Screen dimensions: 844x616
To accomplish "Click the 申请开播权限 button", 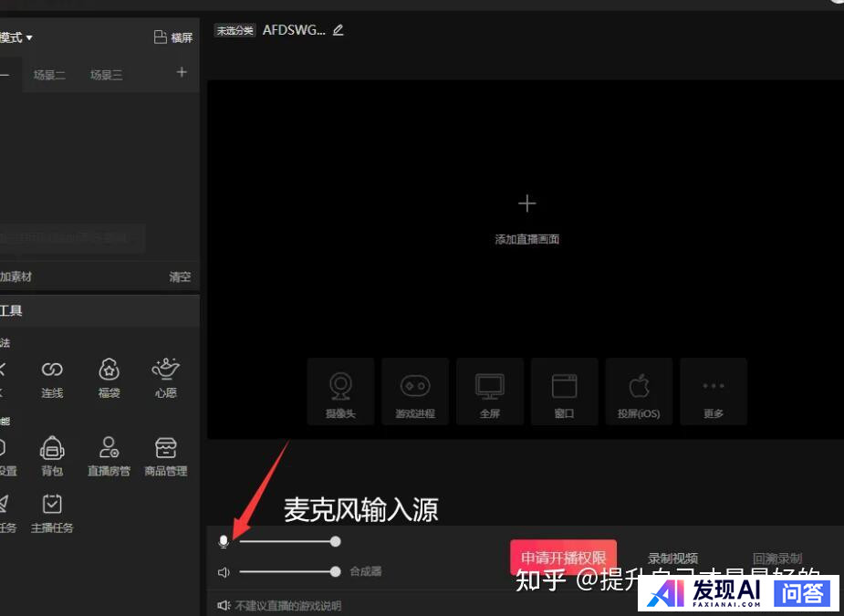I will tap(563, 558).
